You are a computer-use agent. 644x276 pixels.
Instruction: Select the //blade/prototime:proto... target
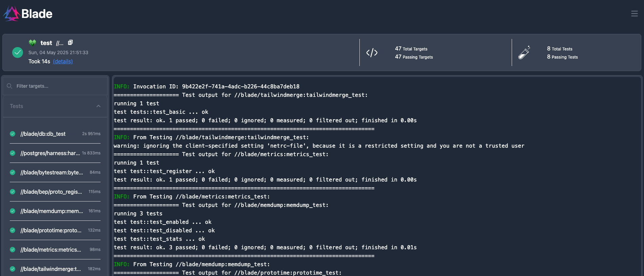pyautogui.click(x=51, y=230)
